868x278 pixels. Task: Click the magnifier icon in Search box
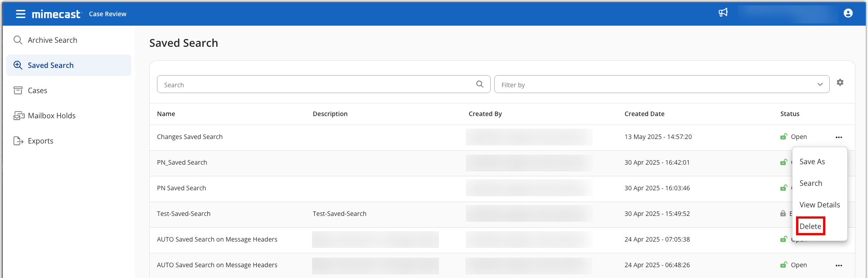[x=479, y=84]
